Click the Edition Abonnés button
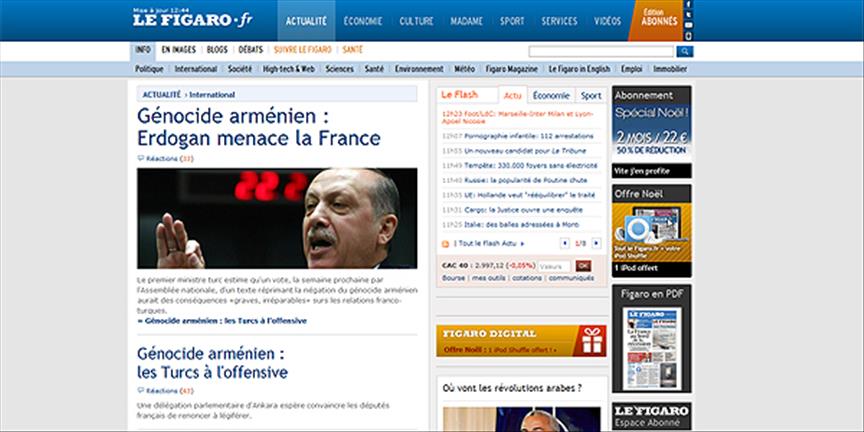This screenshot has height=432, width=864. pos(659,18)
